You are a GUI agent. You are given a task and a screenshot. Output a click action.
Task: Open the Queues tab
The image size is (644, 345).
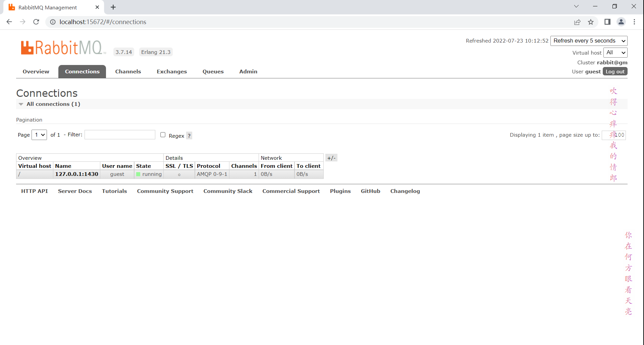tap(213, 71)
